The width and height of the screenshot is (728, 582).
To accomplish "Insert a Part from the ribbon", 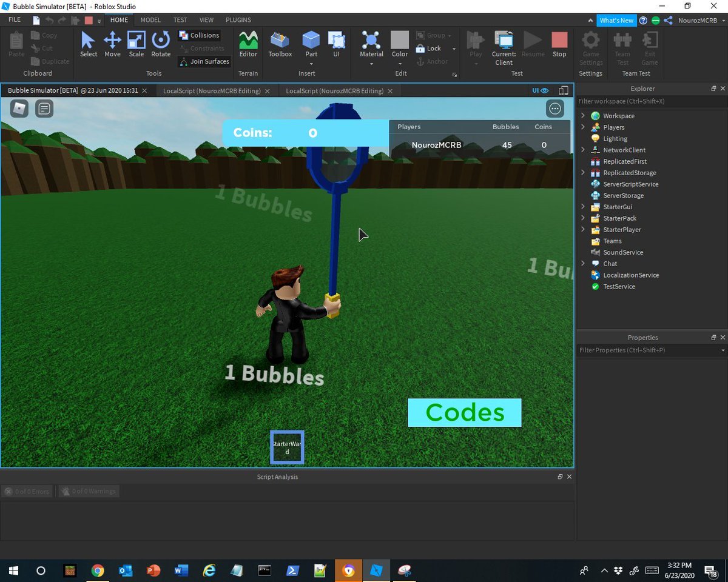I will pos(311,40).
